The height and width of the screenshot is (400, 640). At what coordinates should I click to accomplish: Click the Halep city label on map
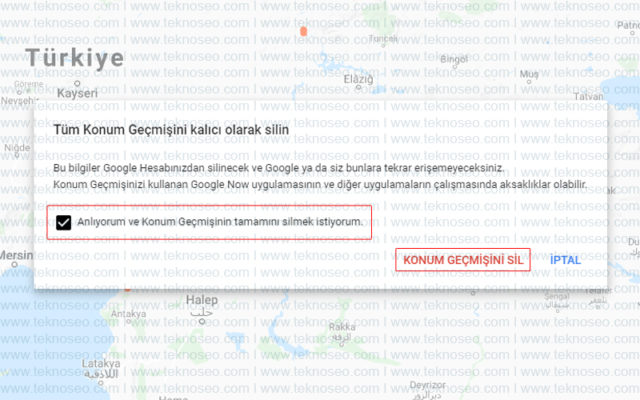[202, 300]
